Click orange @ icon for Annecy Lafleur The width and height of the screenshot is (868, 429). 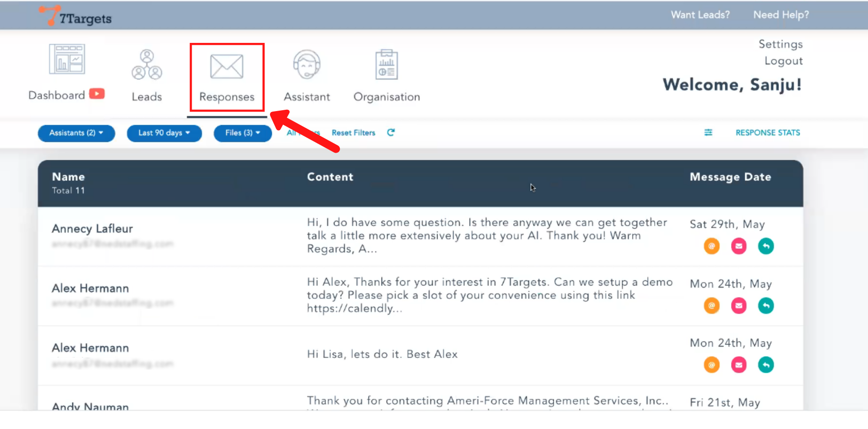pyautogui.click(x=712, y=246)
